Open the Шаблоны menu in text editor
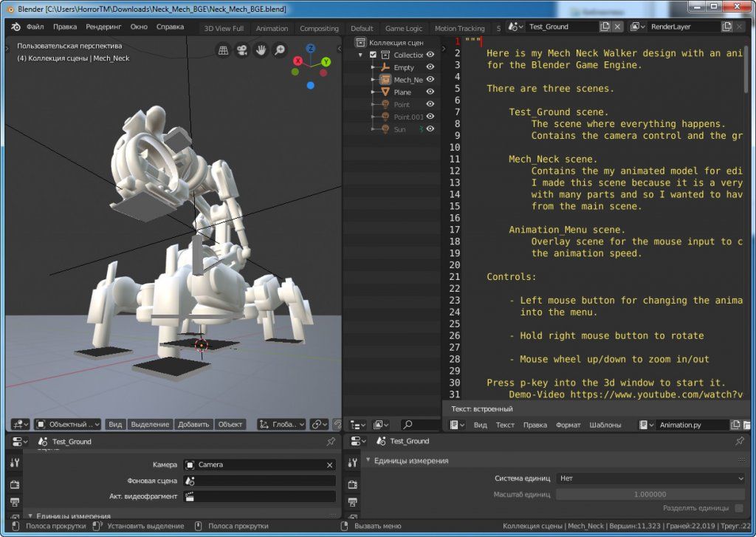Viewport: 756px width, 537px height. pyautogui.click(x=605, y=425)
